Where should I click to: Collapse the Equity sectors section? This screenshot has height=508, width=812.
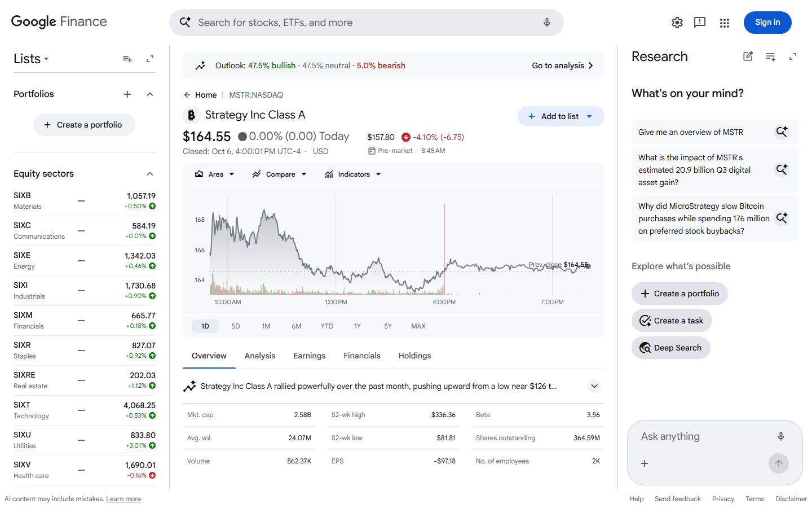tap(150, 174)
